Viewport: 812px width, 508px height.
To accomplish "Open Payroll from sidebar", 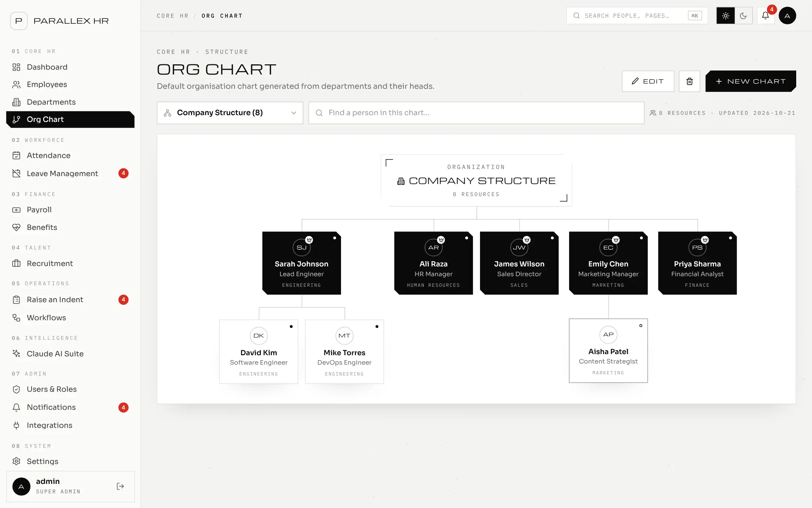I will [70, 210].
